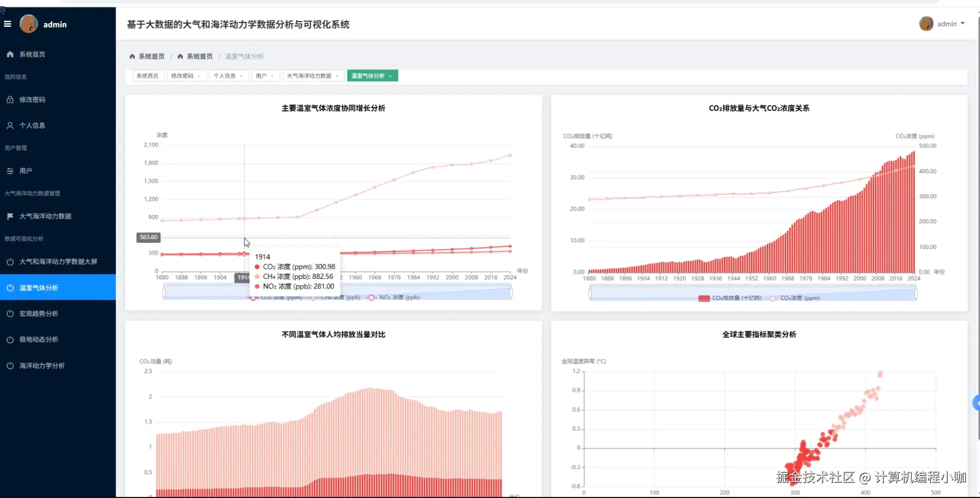Image resolution: width=980 pixels, height=498 pixels.
Task: Click left handle of greenhouse chart zoom slider
Action: [x=164, y=292]
